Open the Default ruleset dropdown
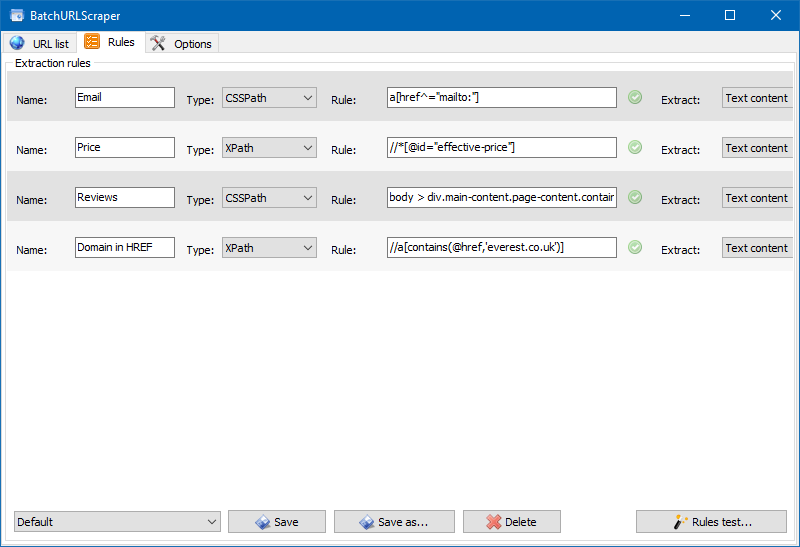Image resolution: width=800 pixels, height=547 pixels. click(x=117, y=521)
